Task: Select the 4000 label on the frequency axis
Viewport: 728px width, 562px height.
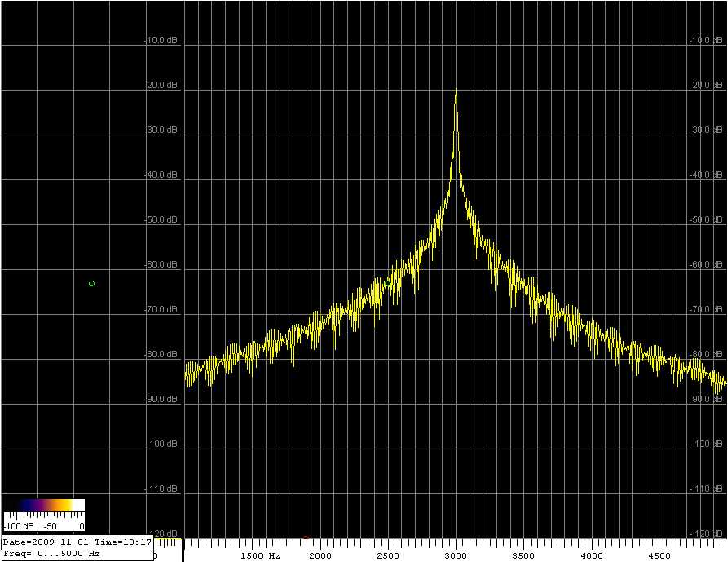Action: pos(592,555)
